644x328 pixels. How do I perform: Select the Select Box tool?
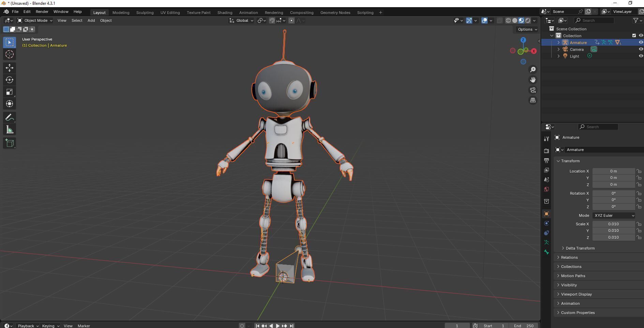pos(10,42)
